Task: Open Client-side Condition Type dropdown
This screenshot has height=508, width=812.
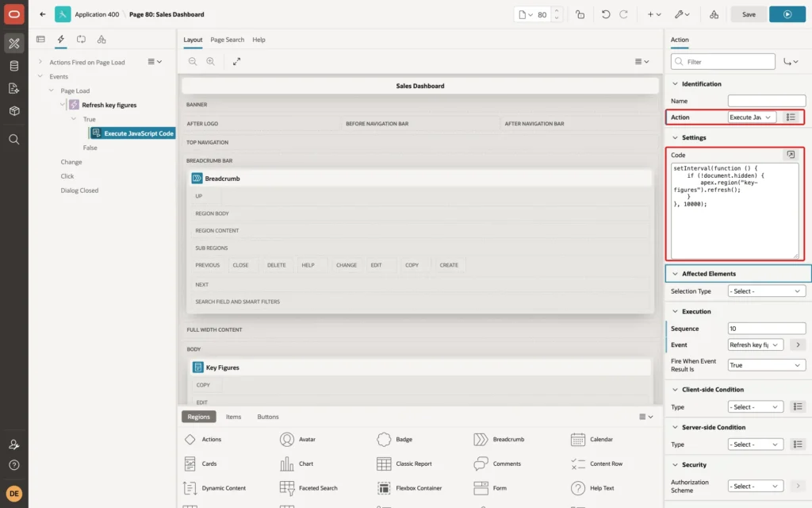Action: click(755, 407)
